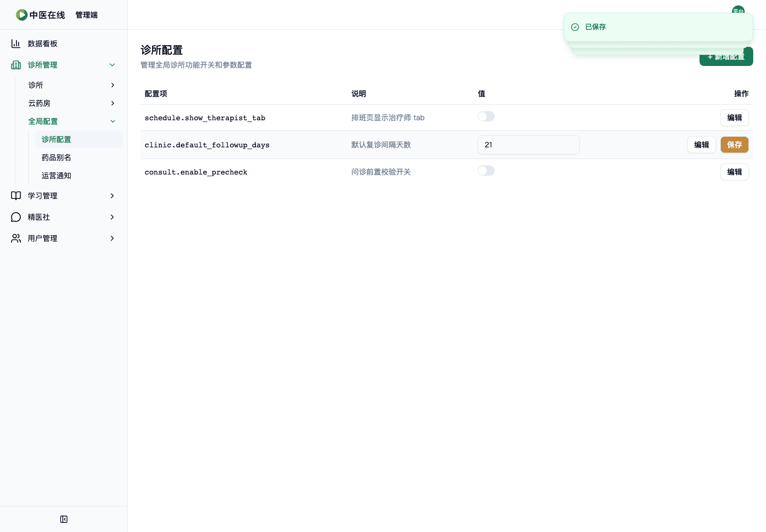766x532 pixels.
Task: Open 数据看板 menu item
Action: (64, 44)
